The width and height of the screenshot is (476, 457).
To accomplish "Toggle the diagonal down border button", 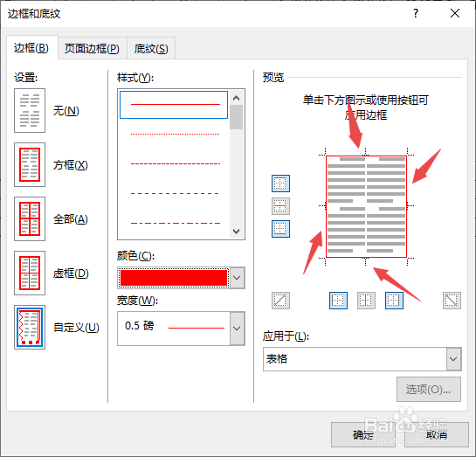I will tap(452, 301).
